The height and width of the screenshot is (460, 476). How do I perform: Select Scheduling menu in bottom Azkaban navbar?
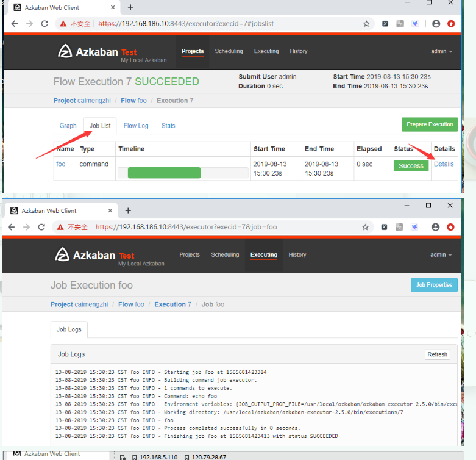226,254
